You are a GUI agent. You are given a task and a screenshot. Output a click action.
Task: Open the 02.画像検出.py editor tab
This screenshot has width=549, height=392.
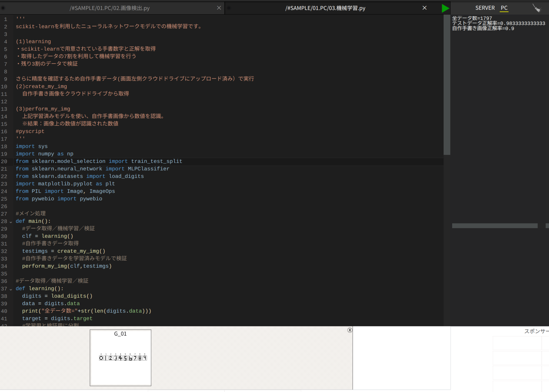110,8
